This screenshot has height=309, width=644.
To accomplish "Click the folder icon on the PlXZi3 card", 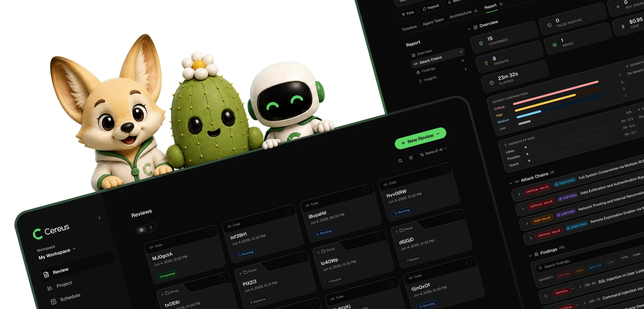I will point(245,272).
